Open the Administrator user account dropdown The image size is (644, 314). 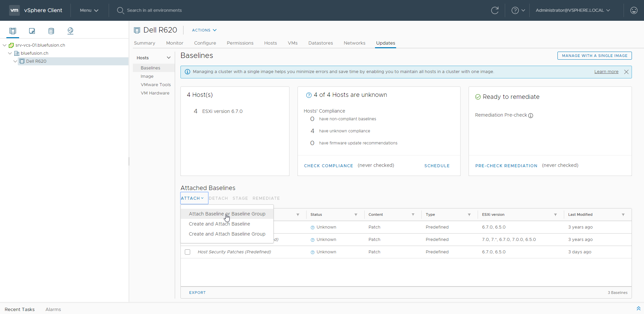point(573,10)
